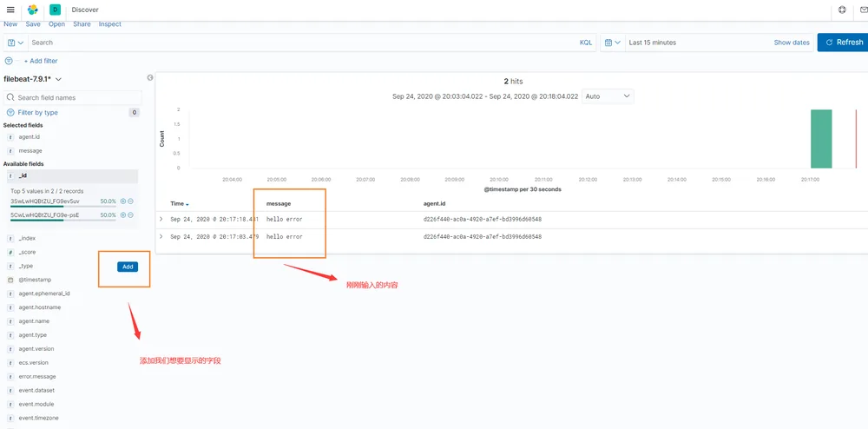
Task: Click the Show dates link
Action: coord(792,43)
